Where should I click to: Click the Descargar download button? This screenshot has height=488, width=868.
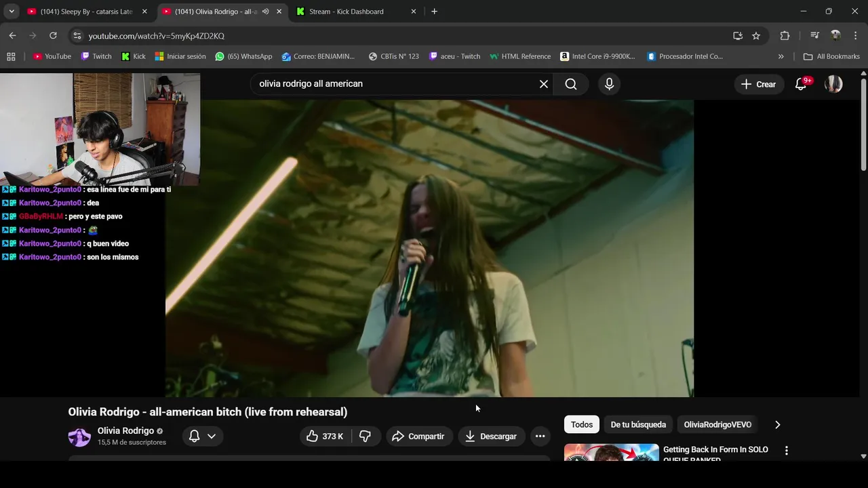coord(491,436)
